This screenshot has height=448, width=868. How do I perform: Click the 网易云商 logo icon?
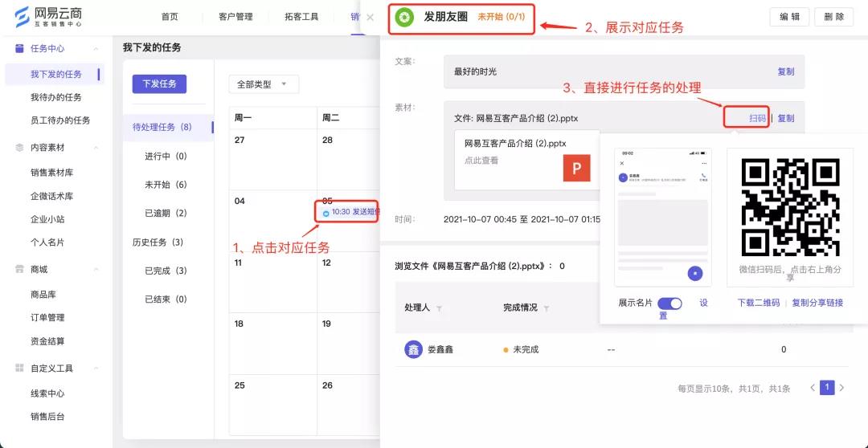(22, 17)
